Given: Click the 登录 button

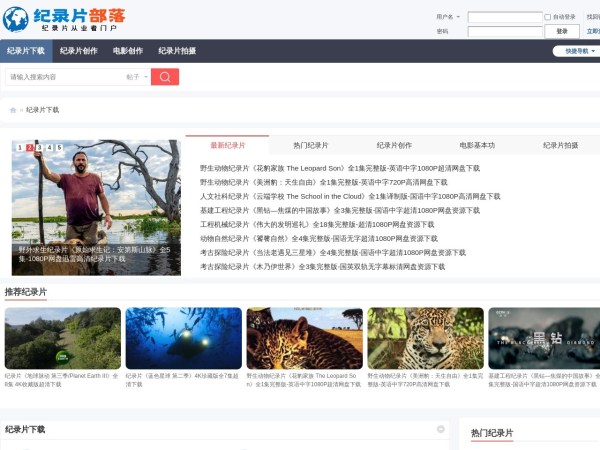Looking at the screenshot, I should pos(561,31).
